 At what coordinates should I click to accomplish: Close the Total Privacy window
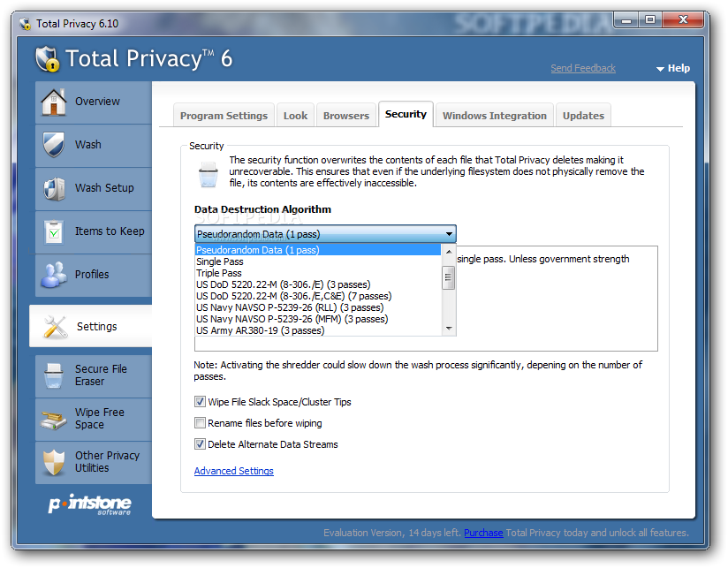(x=683, y=20)
